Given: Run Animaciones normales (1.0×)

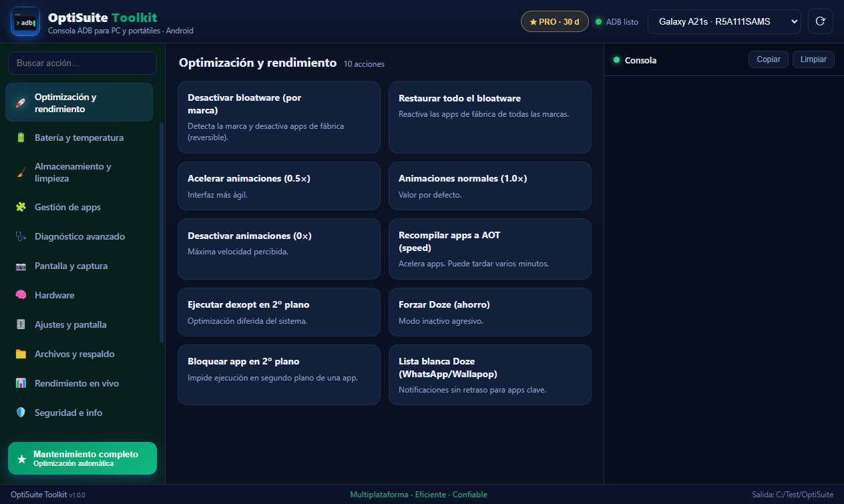Looking at the screenshot, I should (490, 186).
